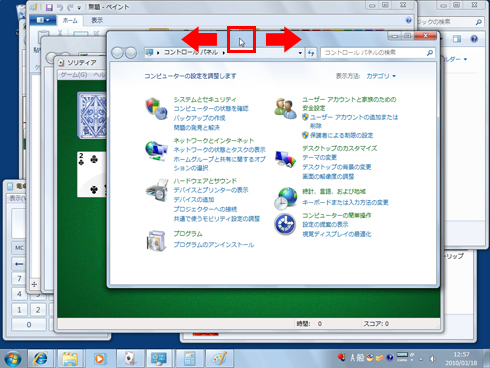This screenshot has height=368, width=490.
Task: Click the undo icon in Paint's title bar
Action: [x=60, y=7]
